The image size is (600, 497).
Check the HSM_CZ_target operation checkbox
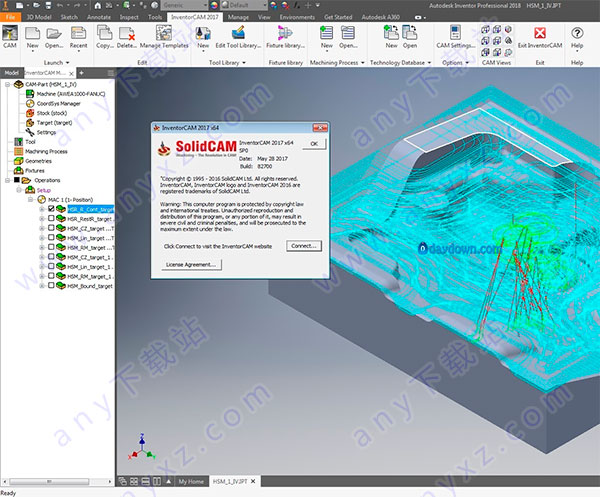[x=51, y=228]
